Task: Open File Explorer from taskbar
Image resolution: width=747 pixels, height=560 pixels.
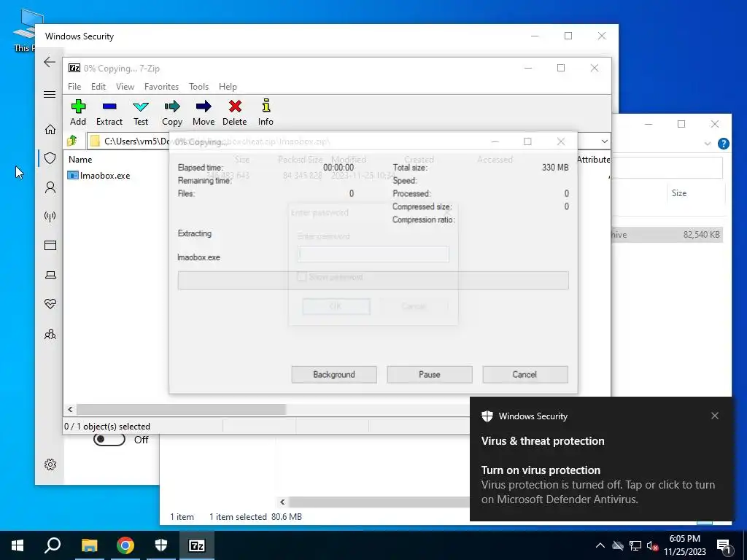Action: [x=89, y=545]
